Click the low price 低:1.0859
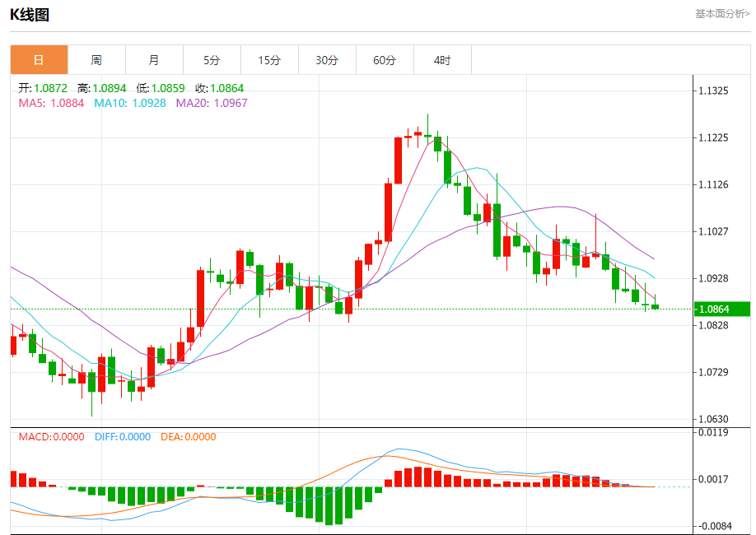The height and width of the screenshot is (535, 756). click(x=161, y=88)
